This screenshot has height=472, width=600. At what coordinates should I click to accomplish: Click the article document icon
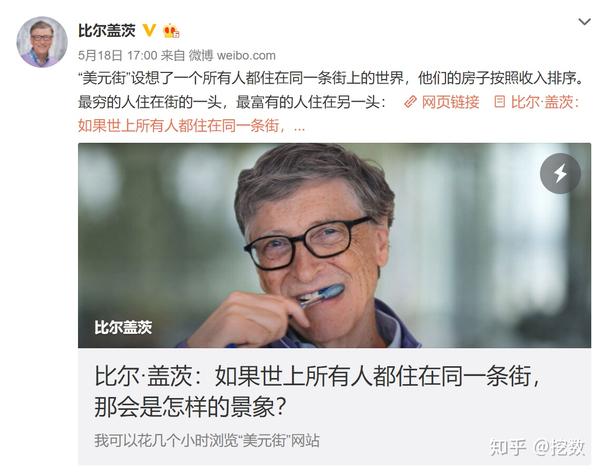pyautogui.click(x=499, y=101)
